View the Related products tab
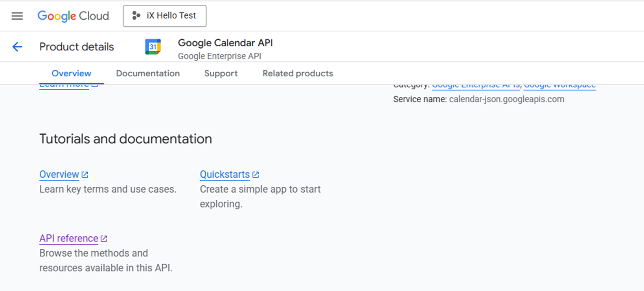 (x=298, y=74)
